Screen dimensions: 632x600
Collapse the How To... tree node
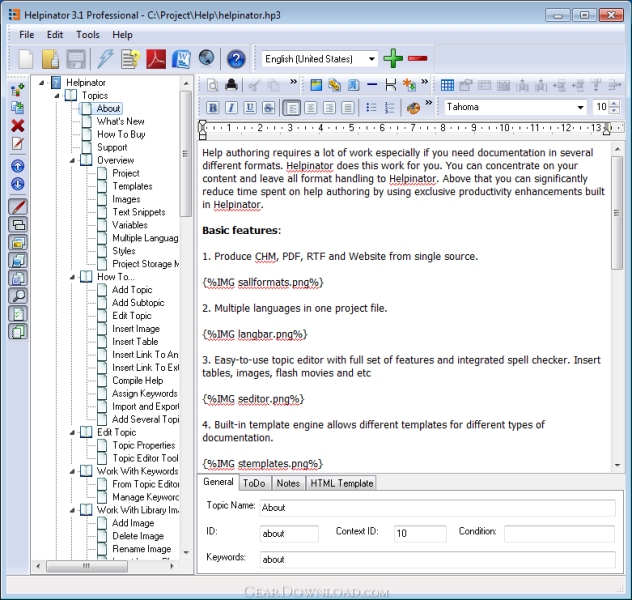tap(72, 277)
